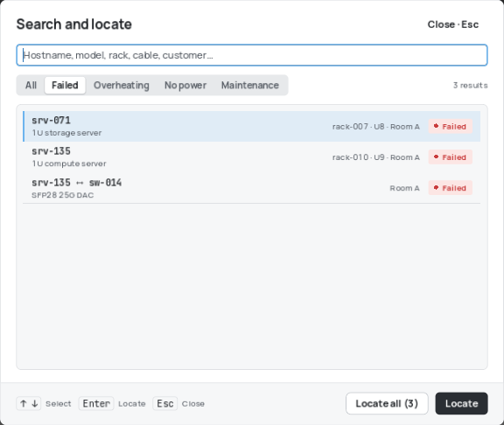Click the 1U compute server description
The height and width of the screenshot is (425, 504).
coord(69,164)
